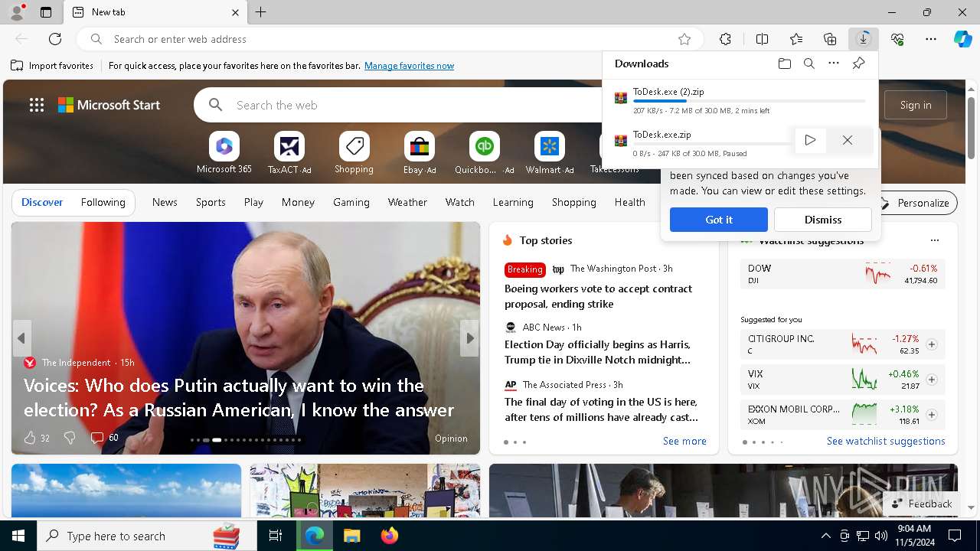980x551 pixels.
Task: Refresh the current page
Action: [x=55, y=39]
